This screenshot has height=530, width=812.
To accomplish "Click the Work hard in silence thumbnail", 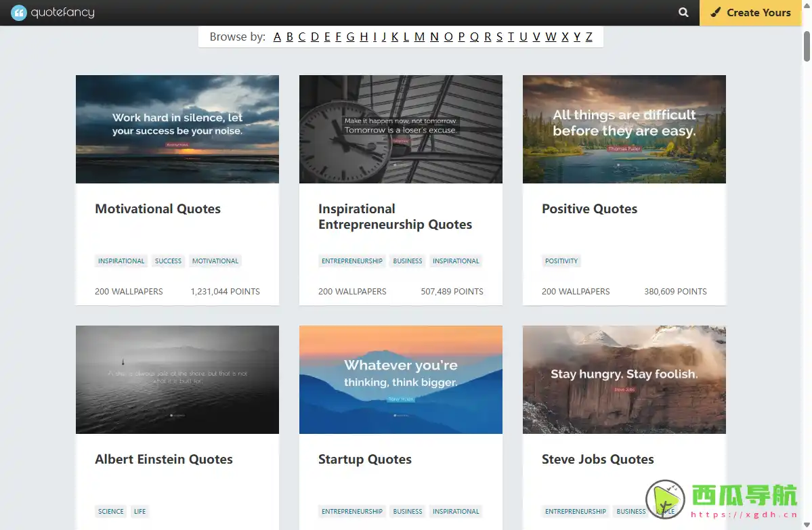I will (177, 129).
